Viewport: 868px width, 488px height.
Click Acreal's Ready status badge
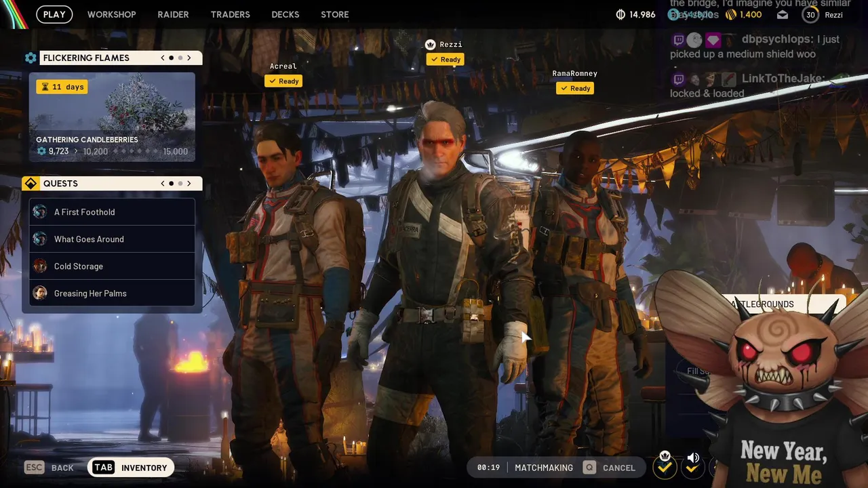point(283,81)
